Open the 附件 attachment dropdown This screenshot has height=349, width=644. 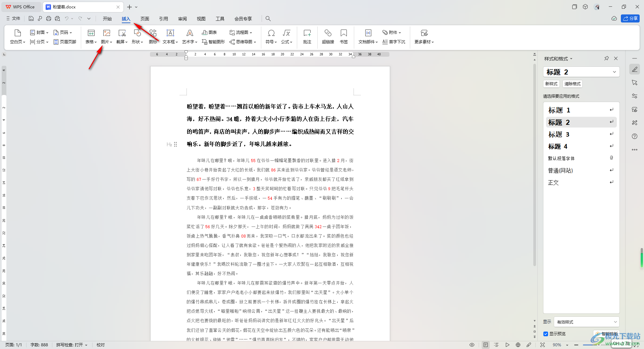pyautogui.click(x=392, y=33)
